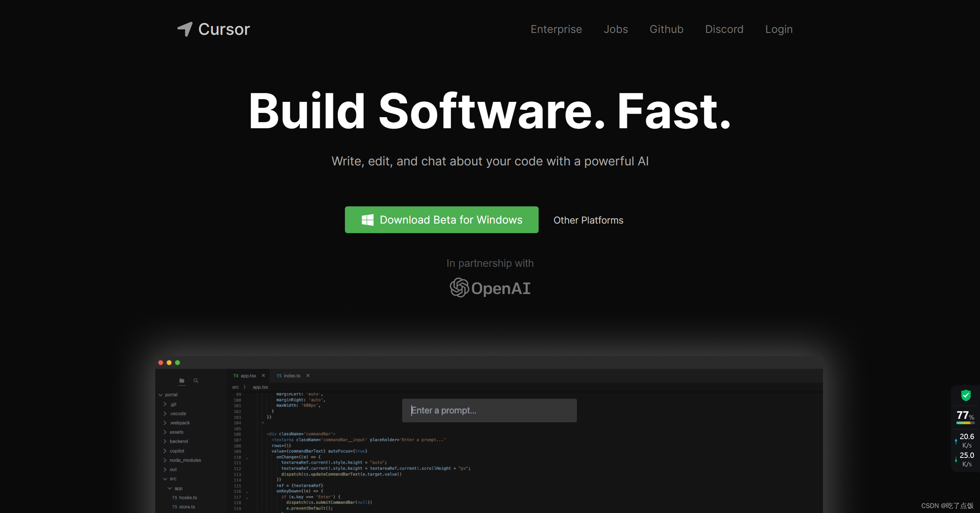The width and height of the screenshot is (980, 513).
Task: Close the index.ts tab with X
Action: [x=308, y=376]
